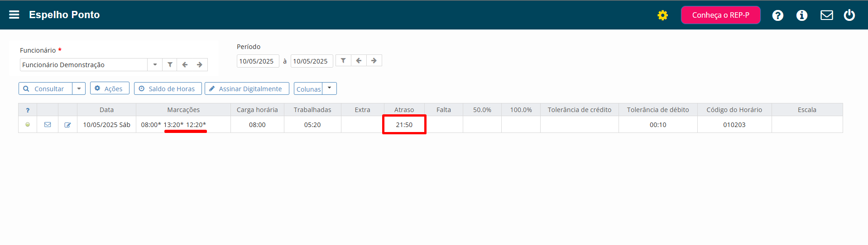Open the Ações button

coord(110,88)
